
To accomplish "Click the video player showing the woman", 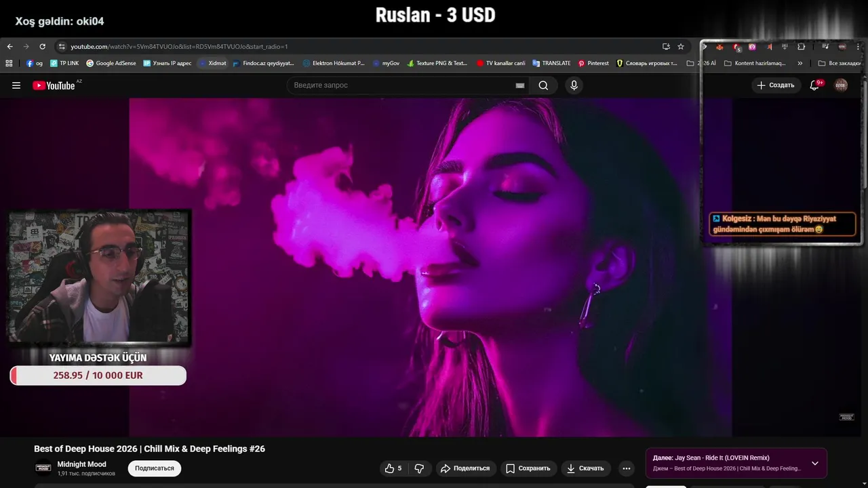I will point(431,268).
